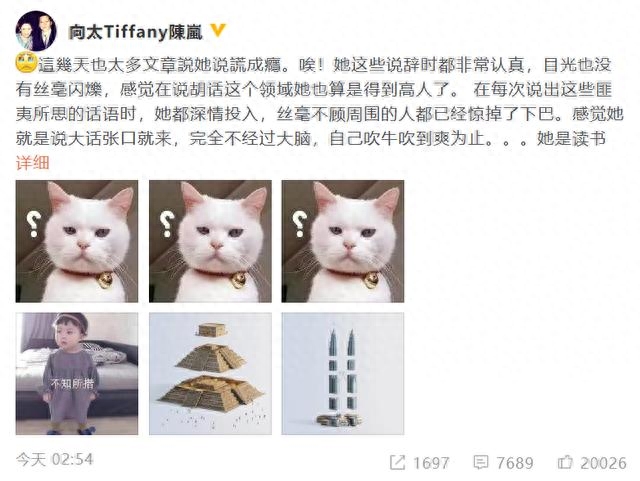Viewport: 640px width, 481px height.
Task: Click comment count 7689
Action: (x=515, y=463)
